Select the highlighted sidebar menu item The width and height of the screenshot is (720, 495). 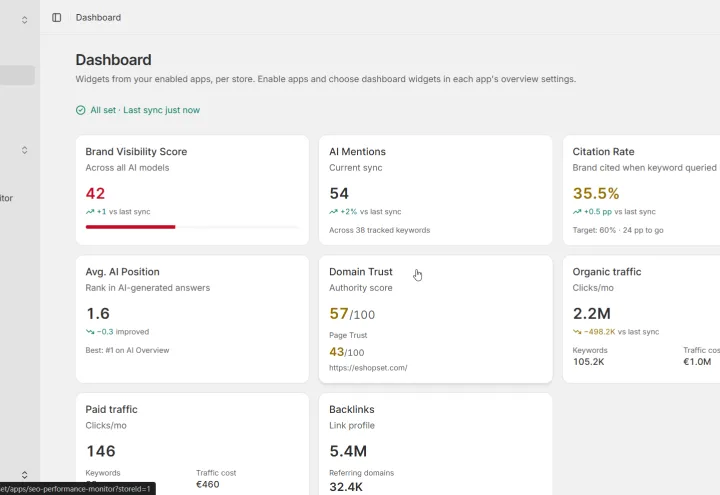click(17, 75)
